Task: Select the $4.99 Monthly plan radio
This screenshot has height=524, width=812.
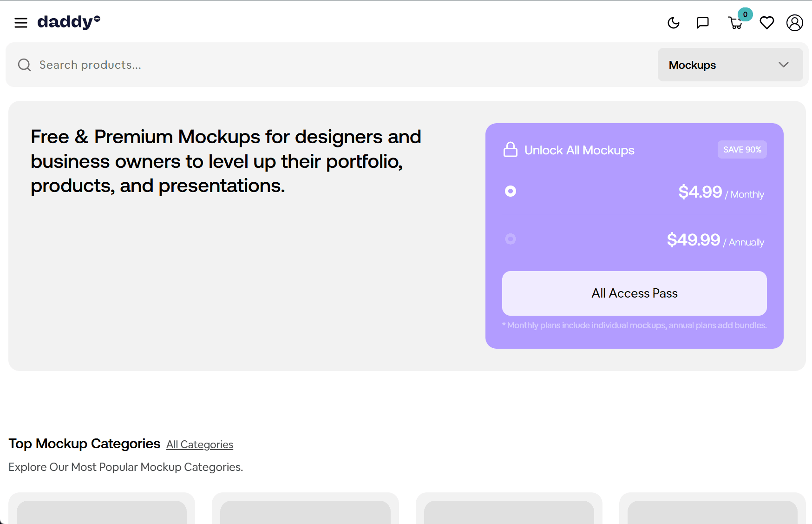Action: coord(511,191)
